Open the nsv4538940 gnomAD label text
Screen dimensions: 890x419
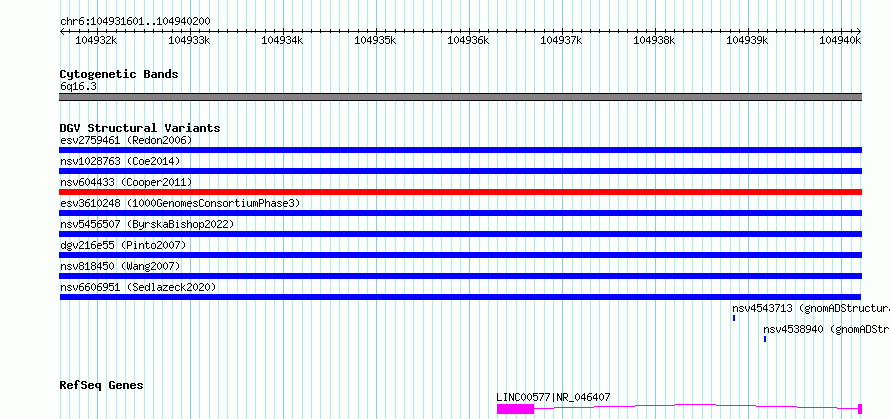tap(826, 329)
